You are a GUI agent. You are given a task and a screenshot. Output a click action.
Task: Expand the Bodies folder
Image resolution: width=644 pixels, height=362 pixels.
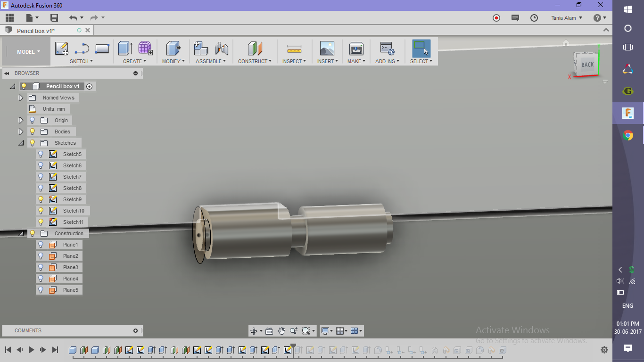[21, 132]
